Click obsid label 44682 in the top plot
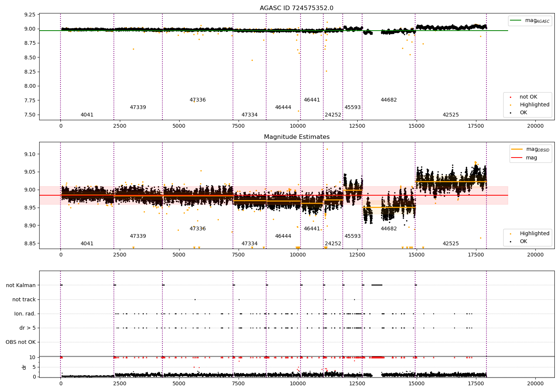The width and height of the screenshot is (560, 392). pos(389,100)
